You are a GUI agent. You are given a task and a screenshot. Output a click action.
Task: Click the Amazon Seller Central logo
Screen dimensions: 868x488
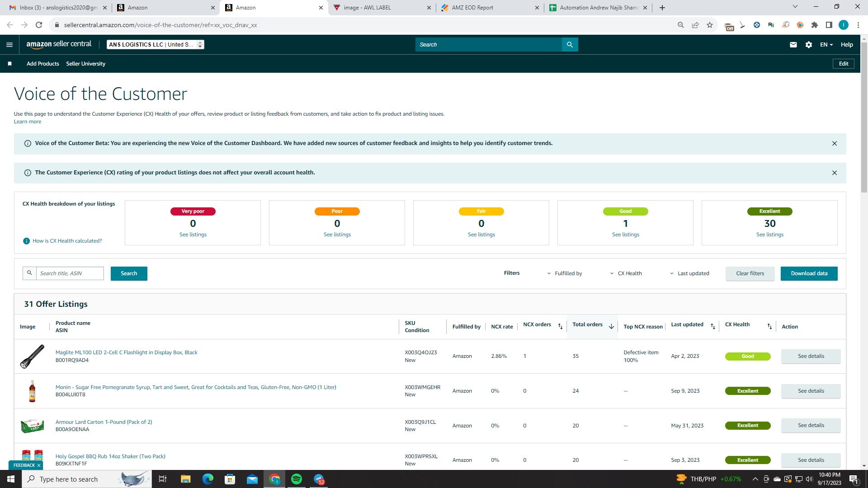point(59,44)
